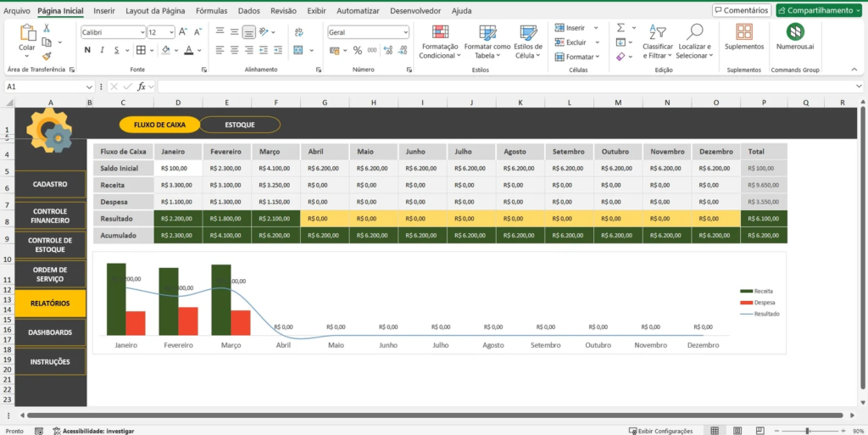Expand the Geral number format dropdown

(x=405, y=32)
